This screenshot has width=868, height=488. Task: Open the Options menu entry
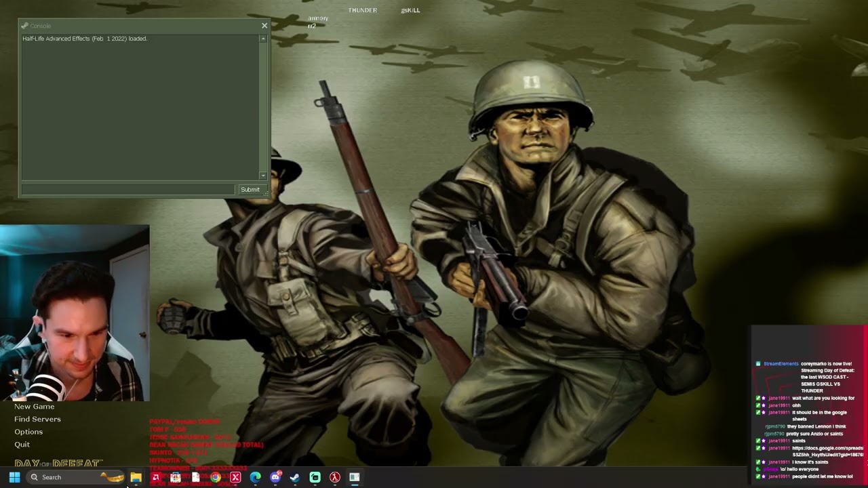coord(28,432)
